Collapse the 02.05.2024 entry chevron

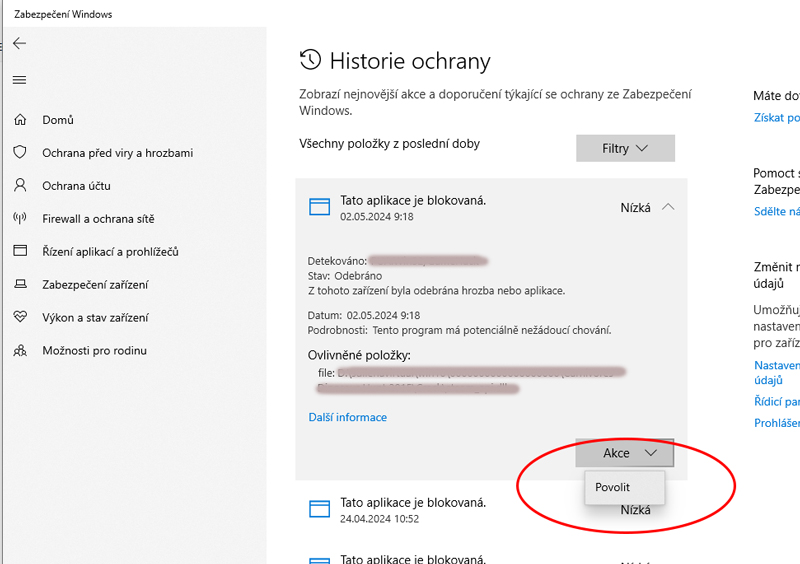point(668,207)
